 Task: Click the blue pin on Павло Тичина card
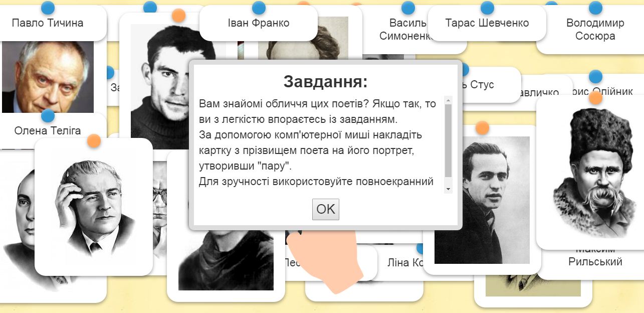point(48,8)
